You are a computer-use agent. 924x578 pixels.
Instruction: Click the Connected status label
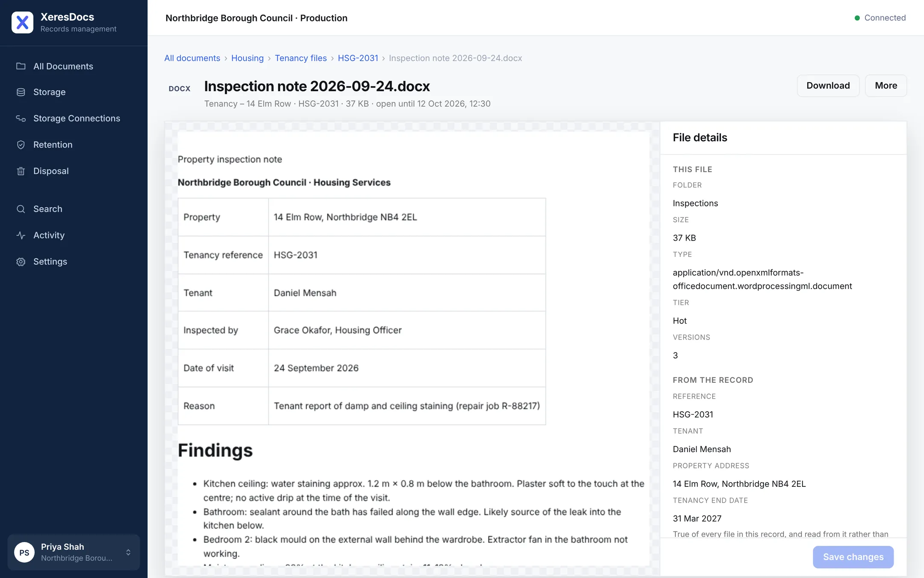click(885, 18)
